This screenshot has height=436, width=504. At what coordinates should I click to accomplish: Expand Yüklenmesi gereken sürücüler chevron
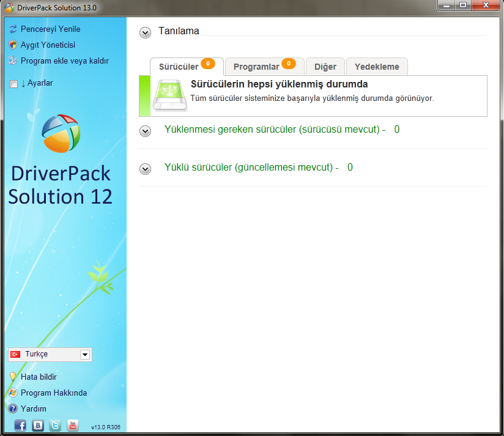146,131
